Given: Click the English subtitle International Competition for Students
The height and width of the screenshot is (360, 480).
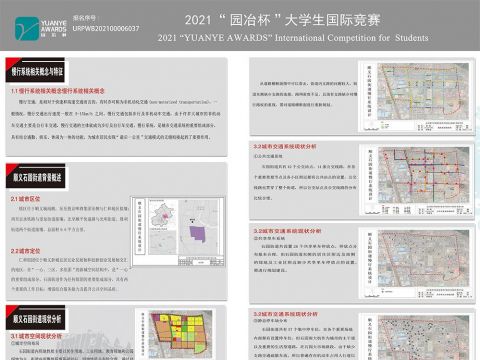Looking at the screenshot, I should (293, 38).
